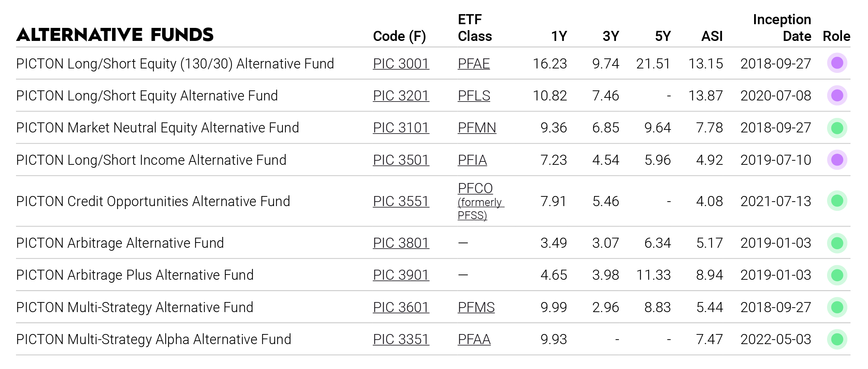
Task: Open the PIC 3901 code link
Action: [401, 275]
